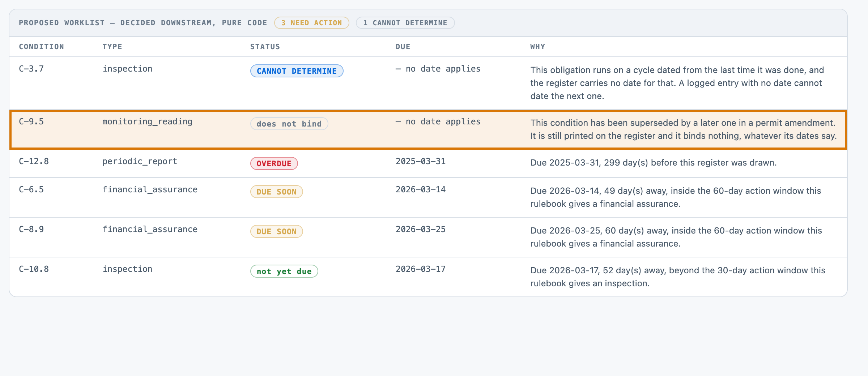
Task: Click due date 2026-03-25
Action: (x=421, y=229)
